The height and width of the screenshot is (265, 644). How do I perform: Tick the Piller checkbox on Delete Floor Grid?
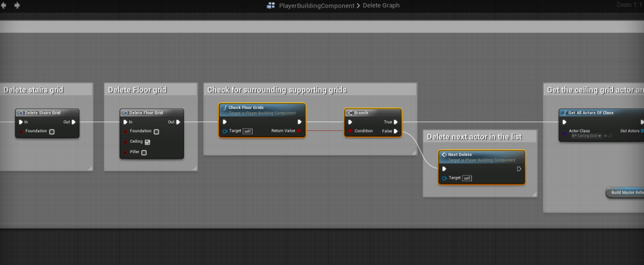(x=144, y=152)
